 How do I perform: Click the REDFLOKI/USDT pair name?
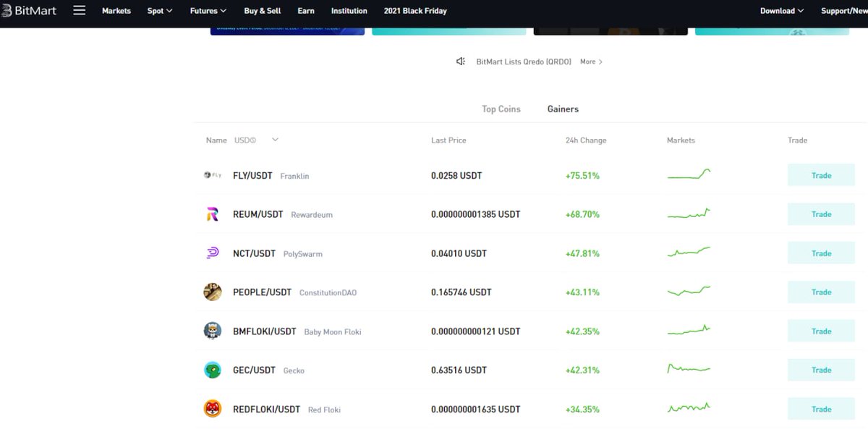[x=266, y=409]
